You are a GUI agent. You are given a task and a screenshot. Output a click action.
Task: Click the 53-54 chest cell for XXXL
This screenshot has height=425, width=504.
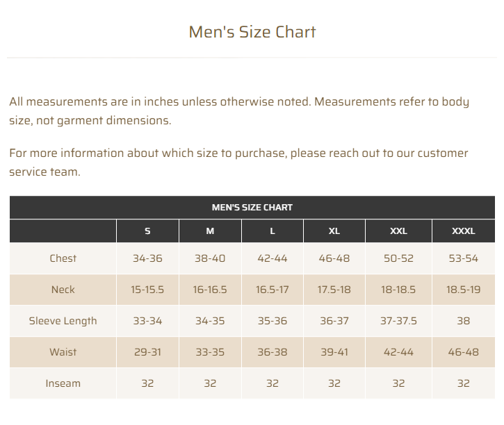[x=464, y=258]
